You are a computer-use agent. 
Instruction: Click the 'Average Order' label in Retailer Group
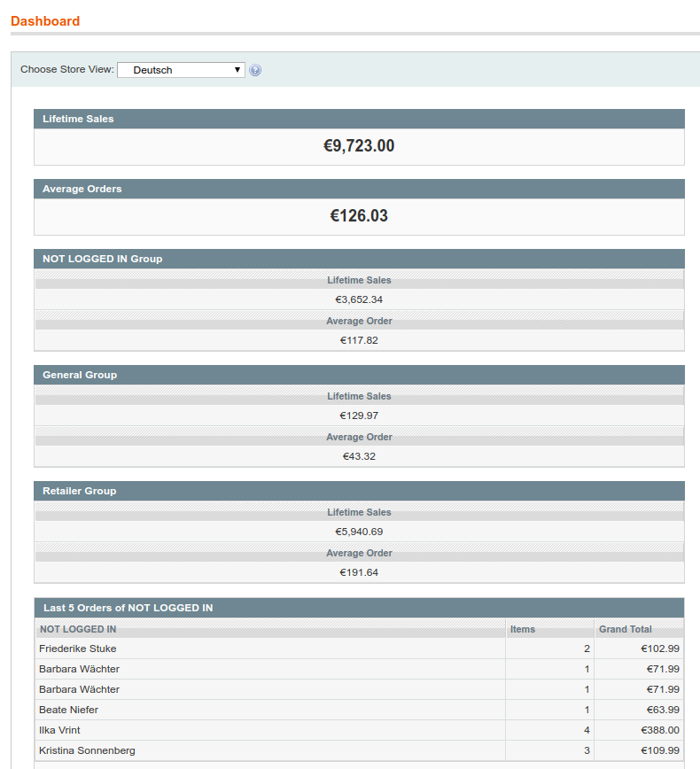359,553
